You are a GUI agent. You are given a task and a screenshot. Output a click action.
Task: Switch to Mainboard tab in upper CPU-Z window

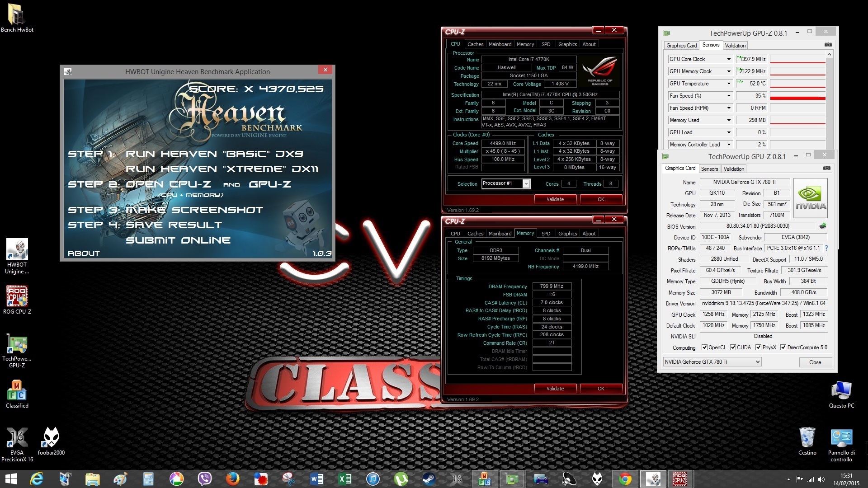(500, 44)
